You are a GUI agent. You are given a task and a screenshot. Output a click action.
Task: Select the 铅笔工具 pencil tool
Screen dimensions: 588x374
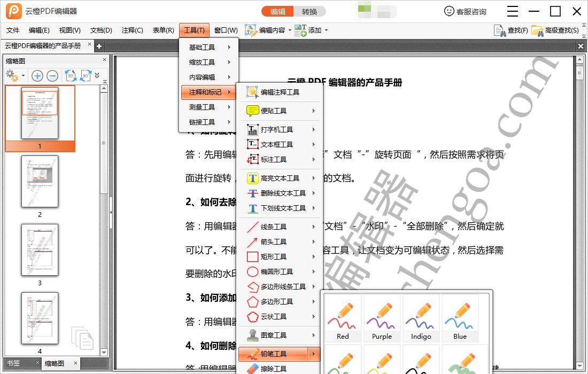[x=280, y=354]
